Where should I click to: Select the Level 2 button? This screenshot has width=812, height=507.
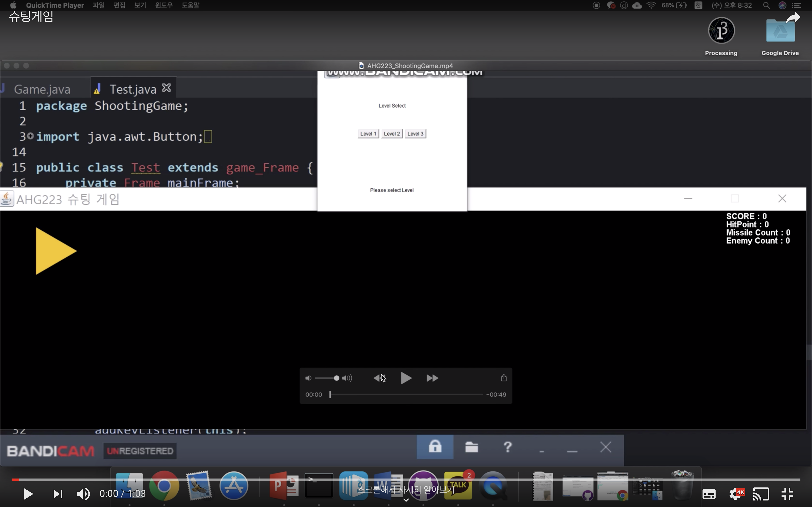point(391,134)
